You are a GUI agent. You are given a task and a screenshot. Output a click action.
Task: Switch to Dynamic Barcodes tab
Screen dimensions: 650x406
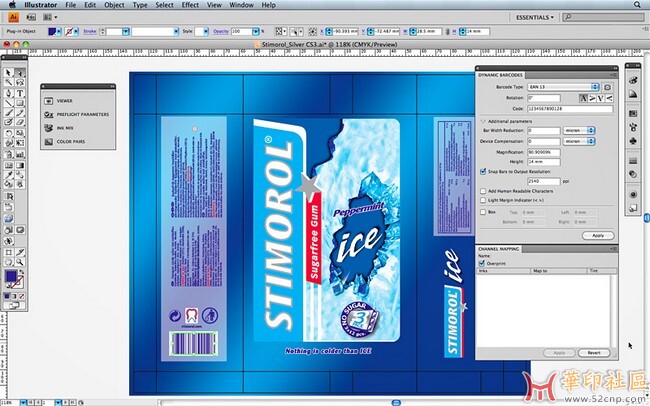[x=500, y=75]
